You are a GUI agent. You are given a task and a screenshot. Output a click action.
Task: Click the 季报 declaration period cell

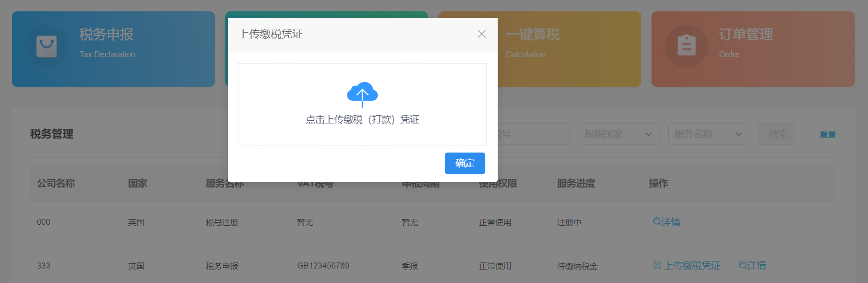(x=410, y=266)
